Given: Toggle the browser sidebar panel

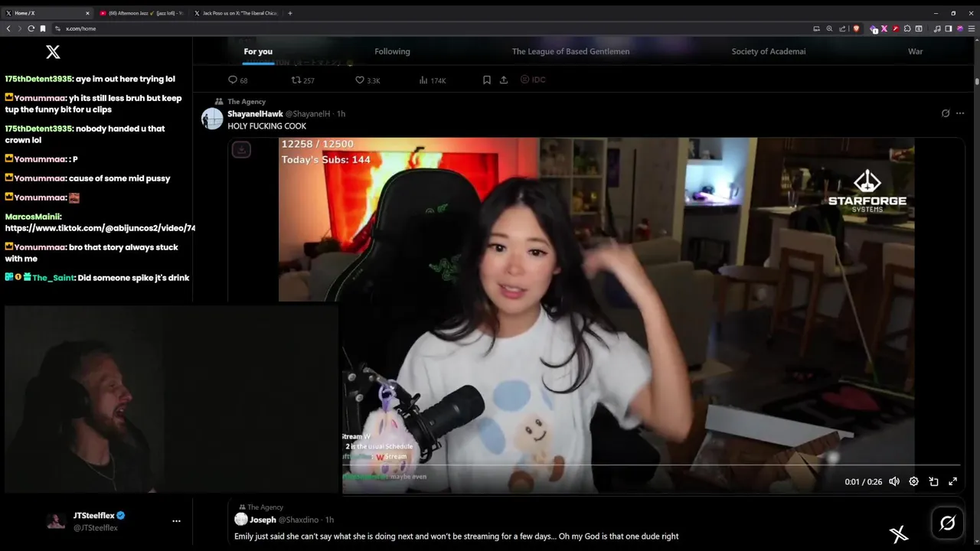Looking at the screenshot, I should (948, 28).
